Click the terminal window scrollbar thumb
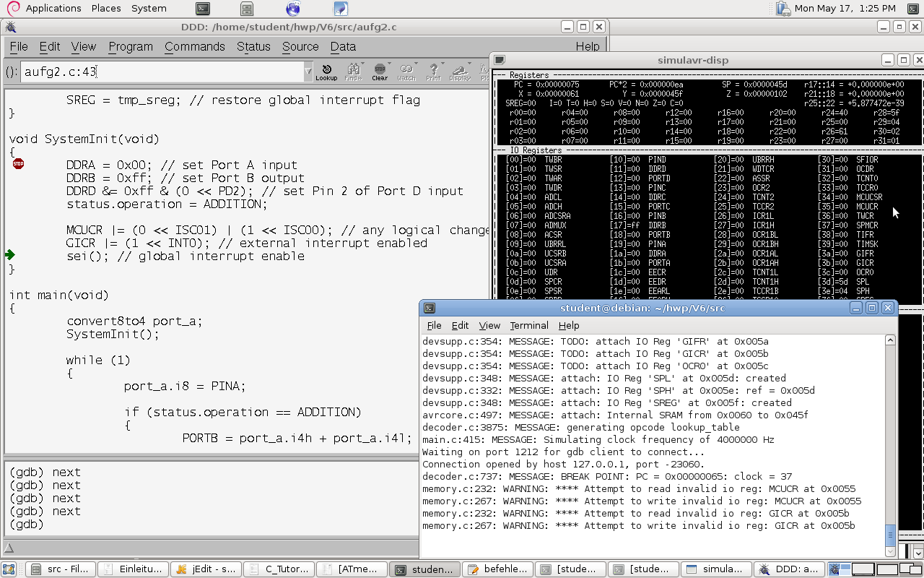Screen dimensions: 924x578 (890, 535)
